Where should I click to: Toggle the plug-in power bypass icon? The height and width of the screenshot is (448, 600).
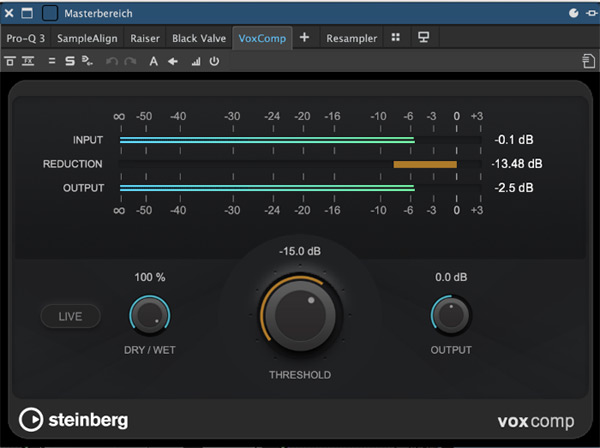214,61
